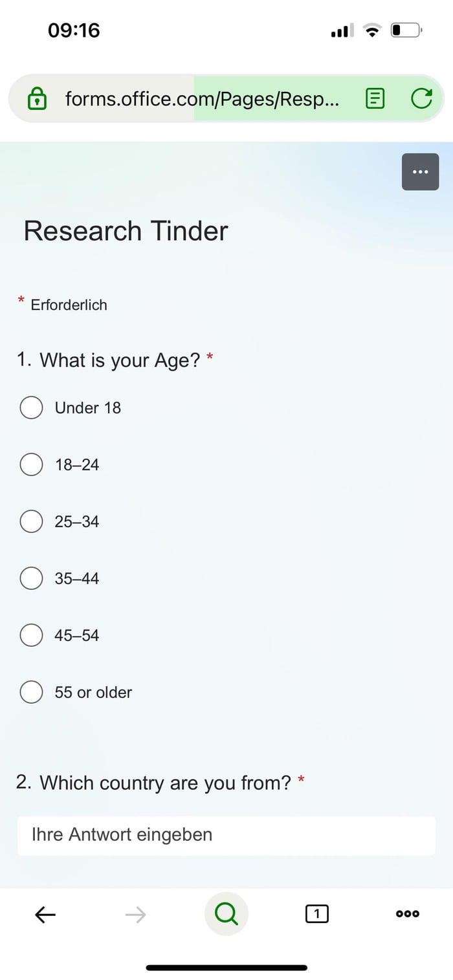The height and width of the screenshot is (980, 453).
Task: Pick the "25–34" radio button
Action: click(x=31, y=521)
